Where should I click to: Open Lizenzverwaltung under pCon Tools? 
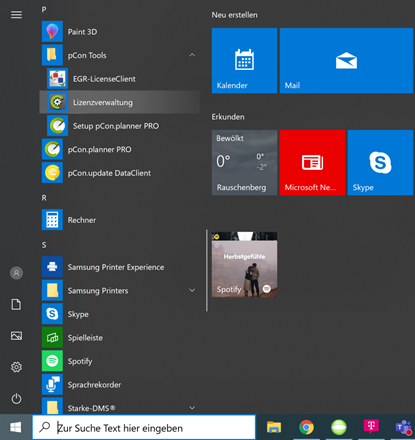coord(120,102)
